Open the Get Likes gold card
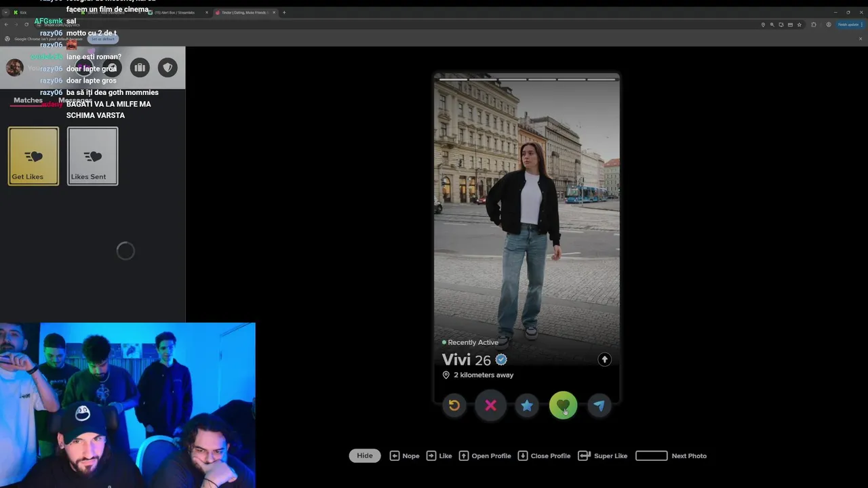 (33, 156)
